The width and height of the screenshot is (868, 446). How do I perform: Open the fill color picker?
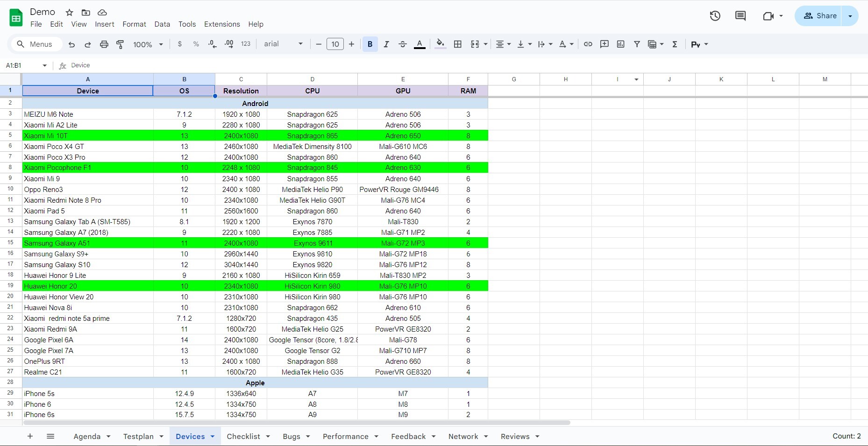click(440, 44)
